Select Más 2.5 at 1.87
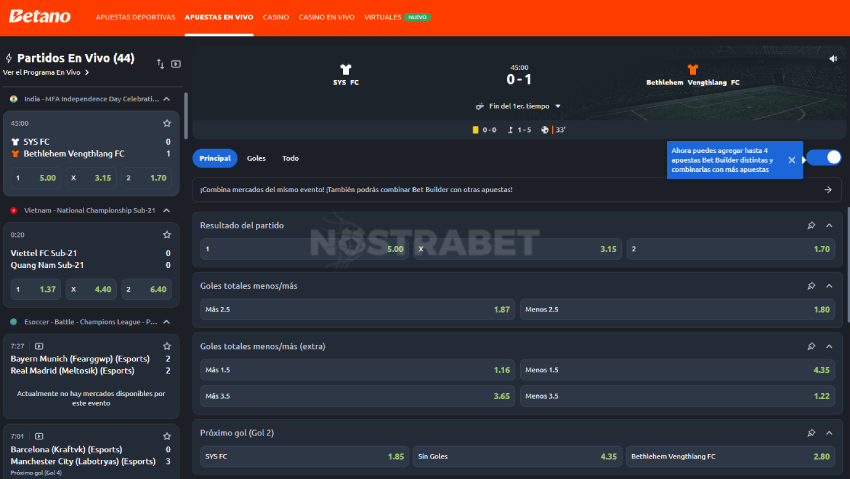The width and height of the screenshot is (850, 479). pos(357,309)
